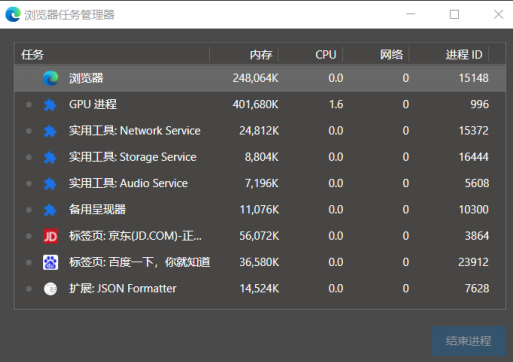Click process ID 10300
Image resolution: width=513 pixels, height=362 pixels.
click(474, 210)
